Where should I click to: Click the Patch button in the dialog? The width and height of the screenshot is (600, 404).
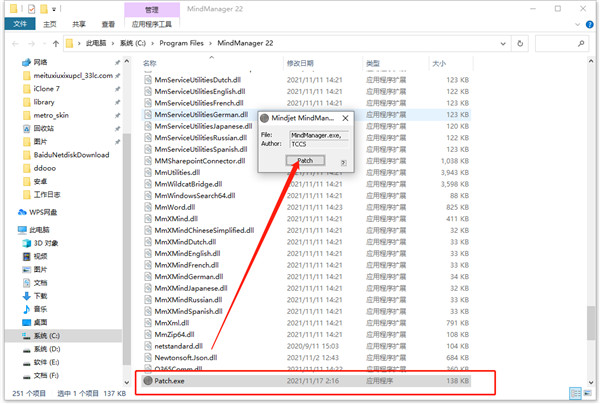[305, 160]
